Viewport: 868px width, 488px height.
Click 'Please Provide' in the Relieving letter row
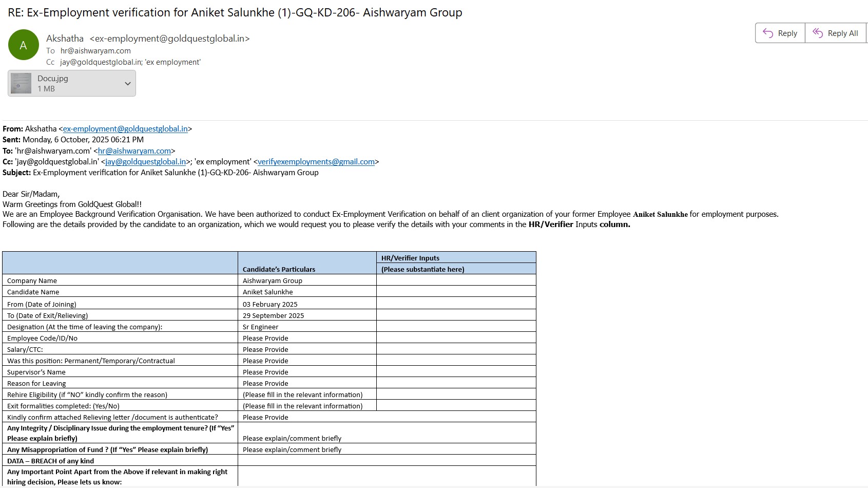pos(265,418)
